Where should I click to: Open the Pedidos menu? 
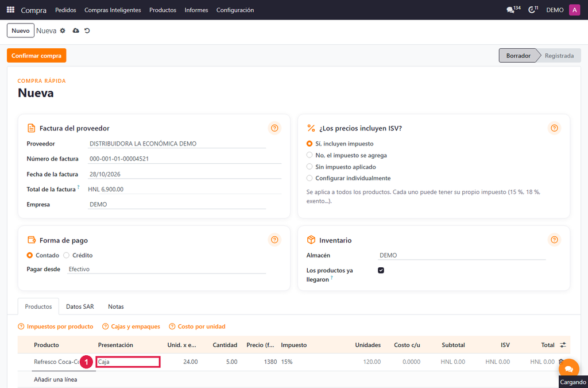pos(65,10)
